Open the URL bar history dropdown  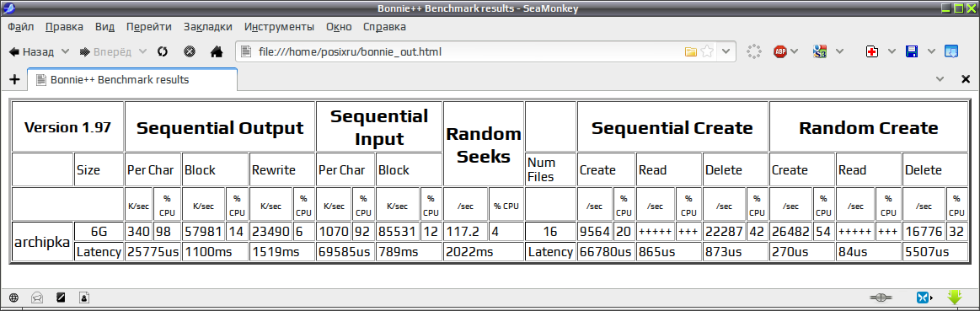click(725, 51)
